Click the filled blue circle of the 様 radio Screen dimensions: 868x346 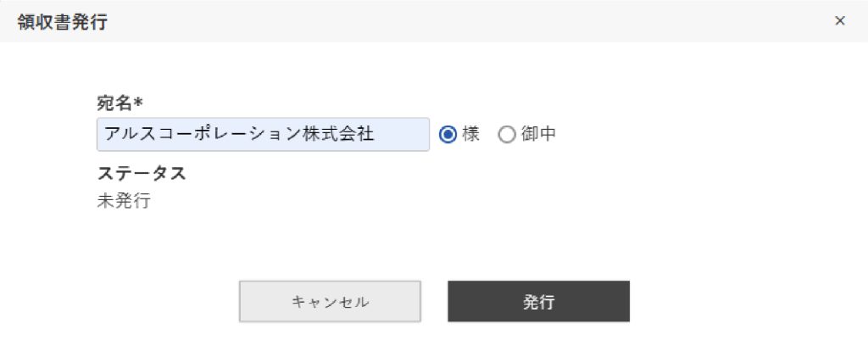[x=448, y=135]
